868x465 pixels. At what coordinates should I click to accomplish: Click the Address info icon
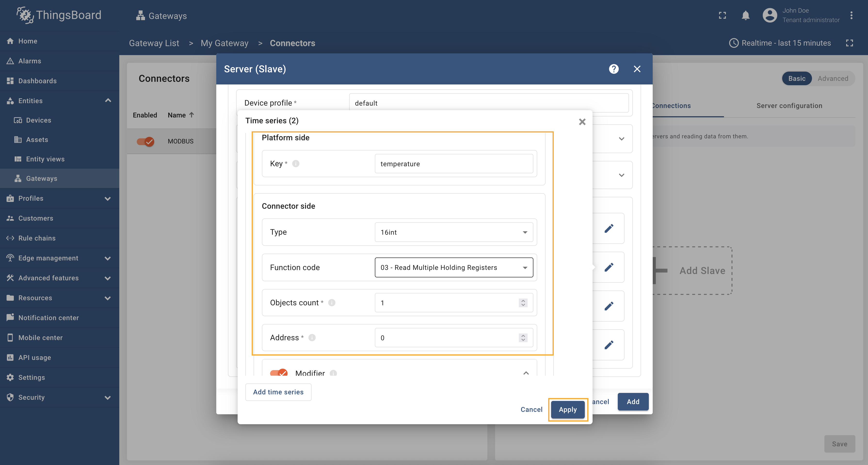click(312, 338)
